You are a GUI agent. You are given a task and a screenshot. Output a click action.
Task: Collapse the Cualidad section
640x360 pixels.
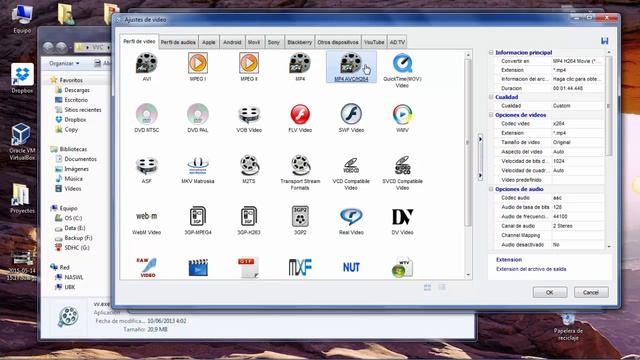(491, 97)
